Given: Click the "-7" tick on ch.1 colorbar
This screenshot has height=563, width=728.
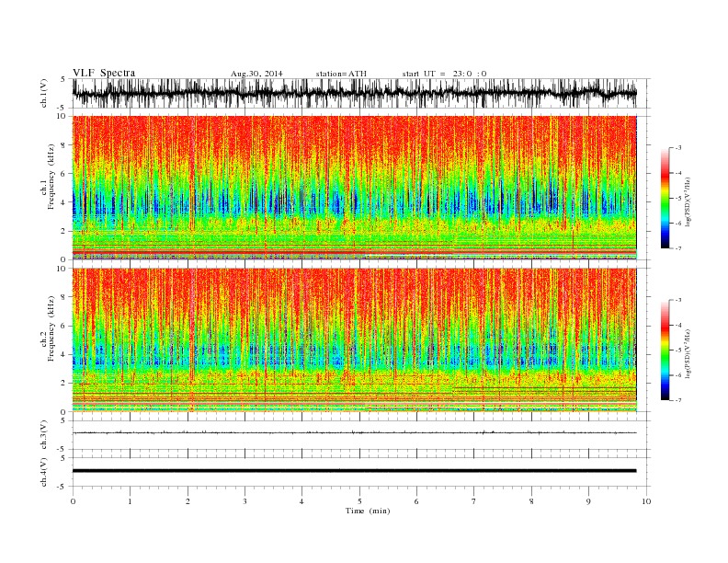Looking at the screenshot, I should pos(678,248).
